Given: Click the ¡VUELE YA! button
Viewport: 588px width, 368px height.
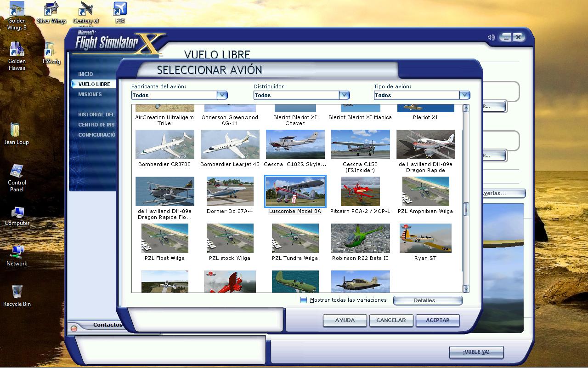Looking at the screenshot, I should tap(476, 352).
